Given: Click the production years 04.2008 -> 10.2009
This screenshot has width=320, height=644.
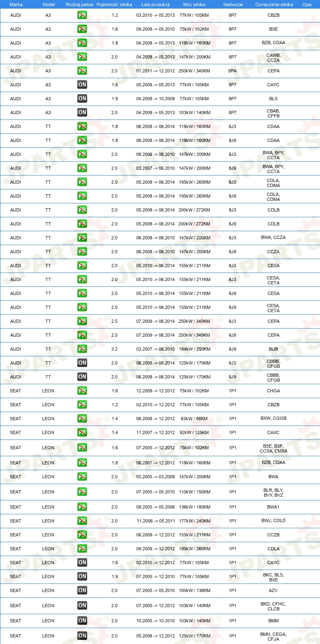Looking at the screenshot, I should (155, 99).
